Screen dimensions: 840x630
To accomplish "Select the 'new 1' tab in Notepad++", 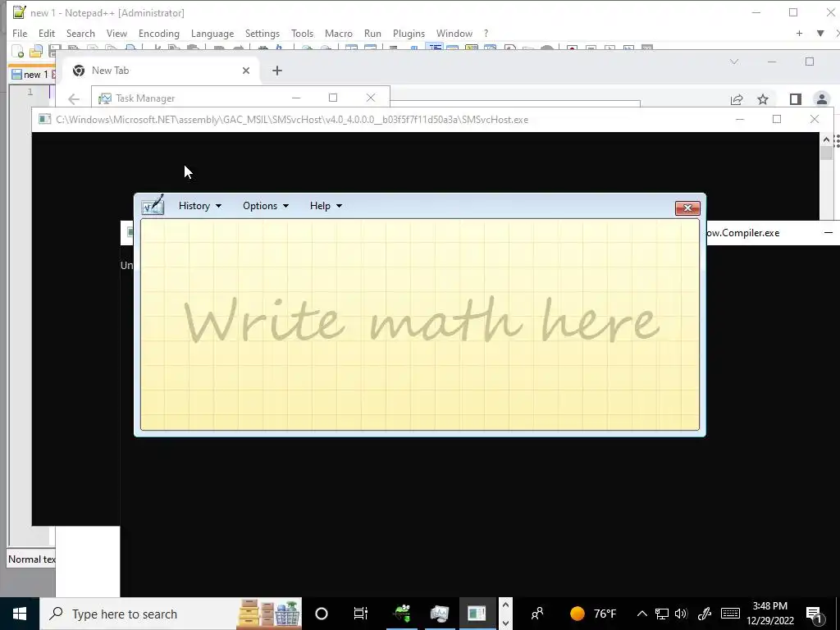I will click(x=32, y=75).
